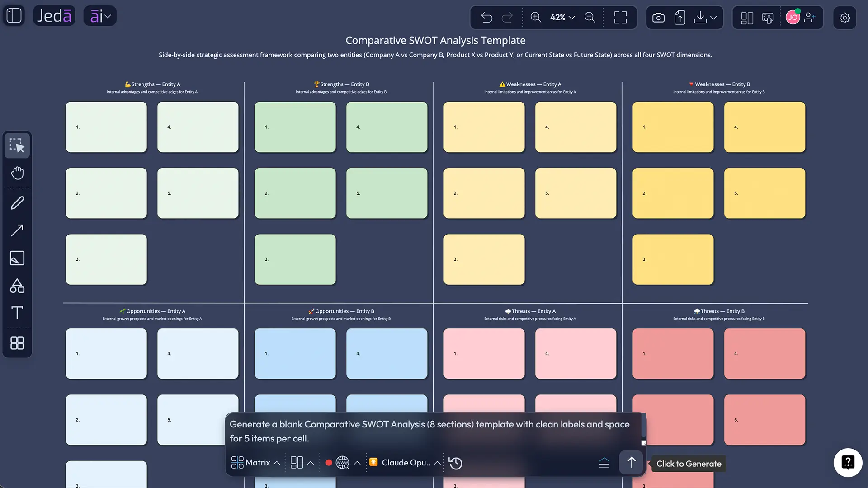
Task: Open the image chat gallery icon
Action: click(768, 18)
